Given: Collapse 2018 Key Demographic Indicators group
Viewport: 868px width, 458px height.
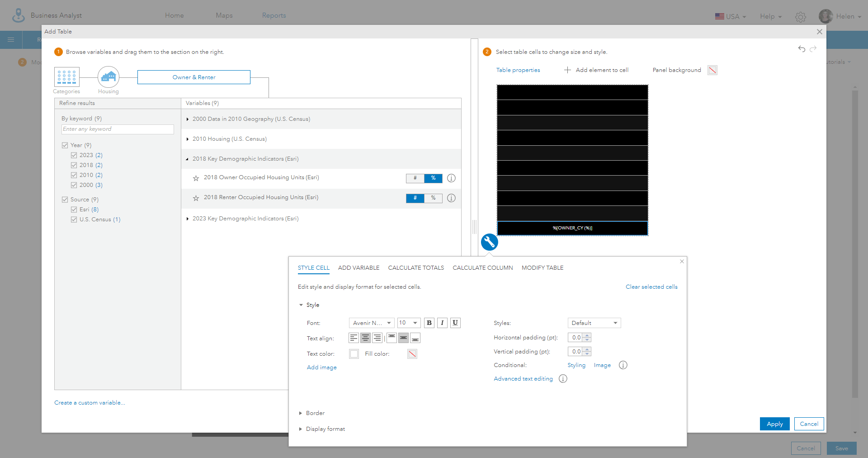Looking at the screenshot, I should tap(187, 159).
